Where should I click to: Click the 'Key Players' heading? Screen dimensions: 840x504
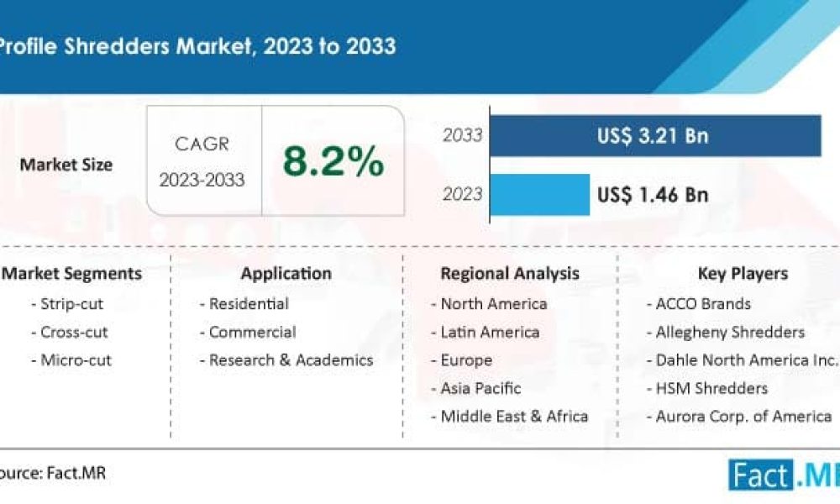click(x=743, y=274)
